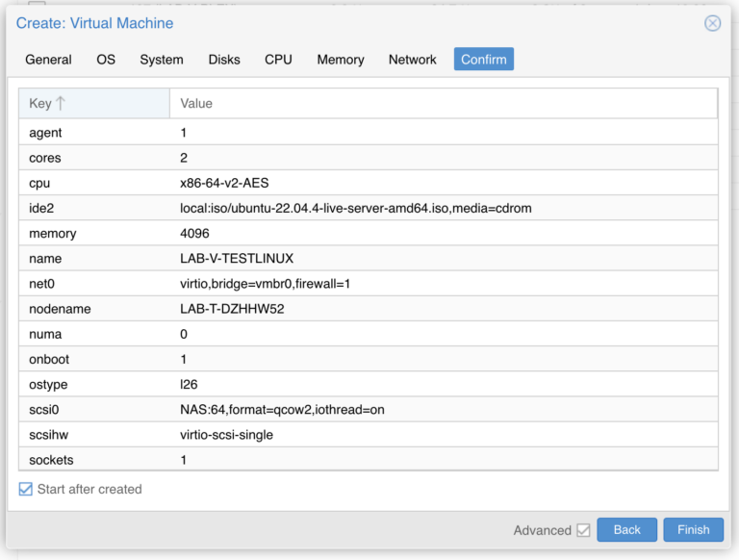Viewport: 739px width, 560px height.
Task: Open the Disks tab
Action: pos(224,60)
